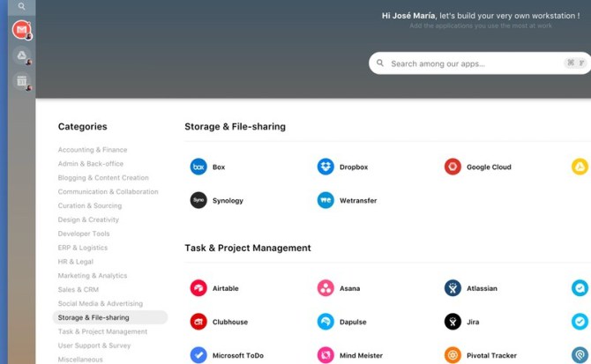Click the yellow Google Drive app icon
Viewport: 591px width, 364px height.
coord(580,167)
